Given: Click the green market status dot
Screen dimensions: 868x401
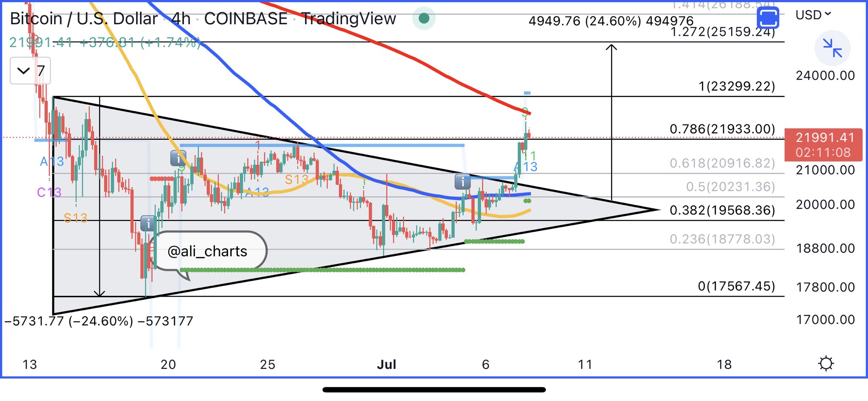Looking at the screenshot, I should tap(424, 18).
